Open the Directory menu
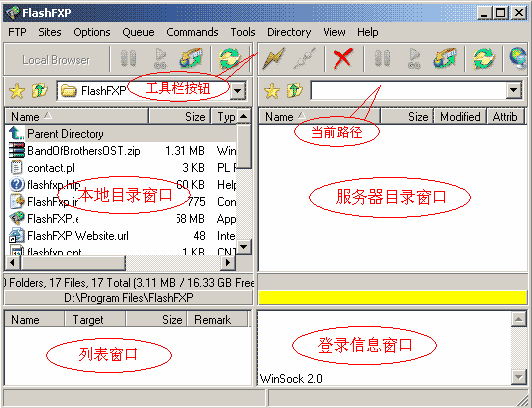The width and height of the screenshot is (532, 408). tap(289, 32)
